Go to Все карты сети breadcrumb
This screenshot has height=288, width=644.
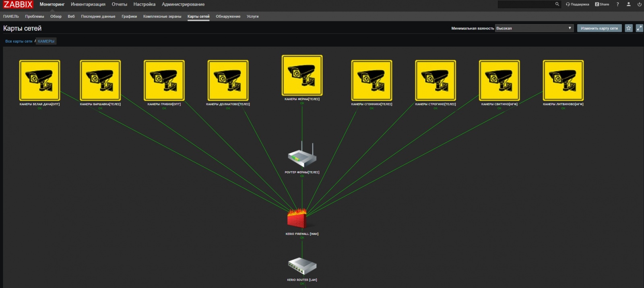click(x=19, y=41)
